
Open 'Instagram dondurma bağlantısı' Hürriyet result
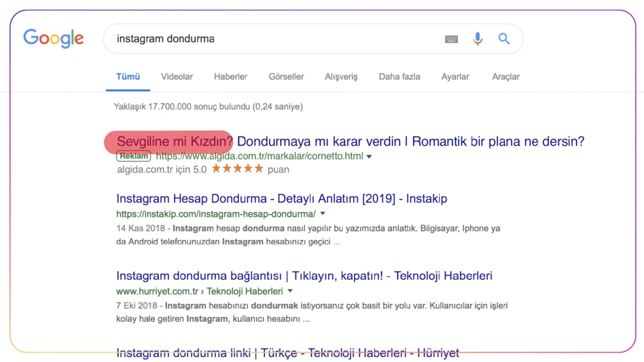(x=304, y=276)
